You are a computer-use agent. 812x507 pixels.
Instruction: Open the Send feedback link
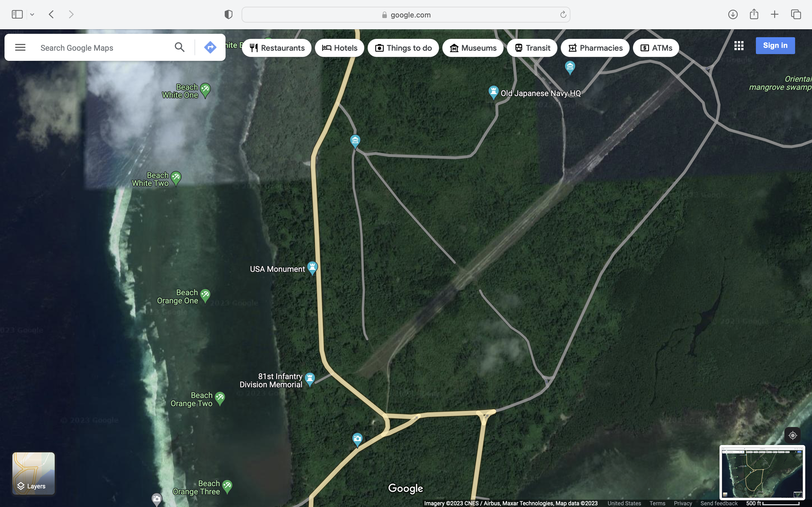pyautogui.click(x=719, y=503)
